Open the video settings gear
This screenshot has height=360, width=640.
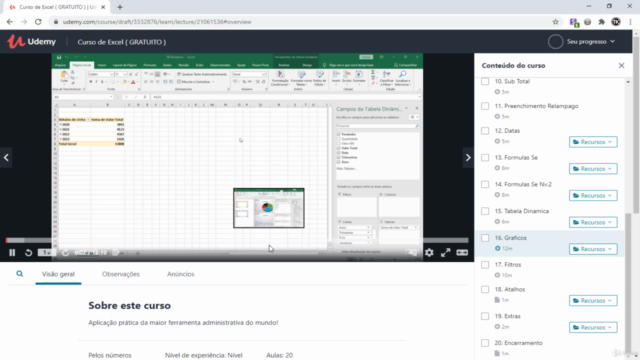pos(429,253)
